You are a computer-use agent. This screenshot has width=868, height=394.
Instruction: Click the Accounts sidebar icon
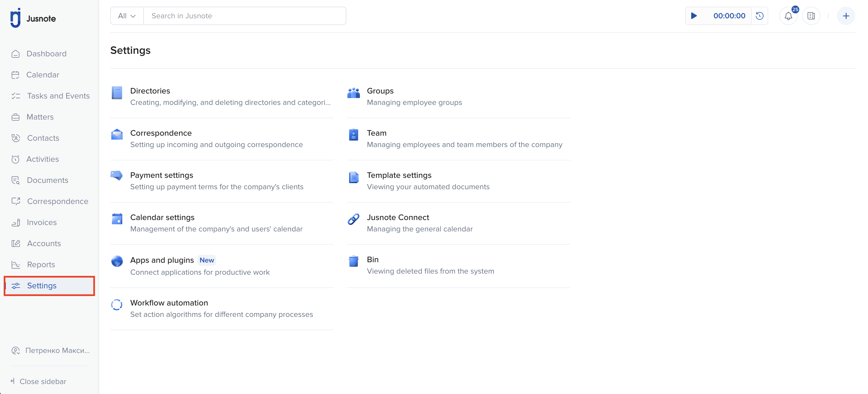point(16,244)
